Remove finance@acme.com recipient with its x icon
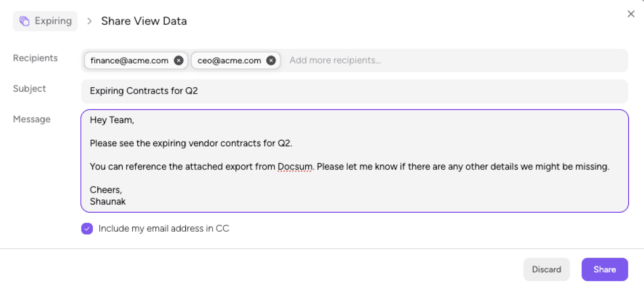Image resolution: width=644 pixels, height=287 pixels. (178, 61)
